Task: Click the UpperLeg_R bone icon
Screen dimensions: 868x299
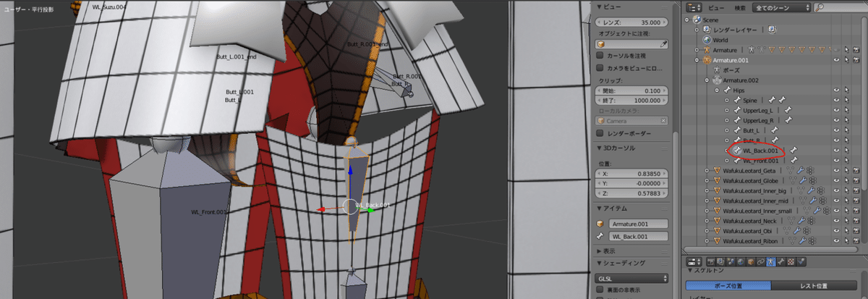Action: (x=737, y=120)
